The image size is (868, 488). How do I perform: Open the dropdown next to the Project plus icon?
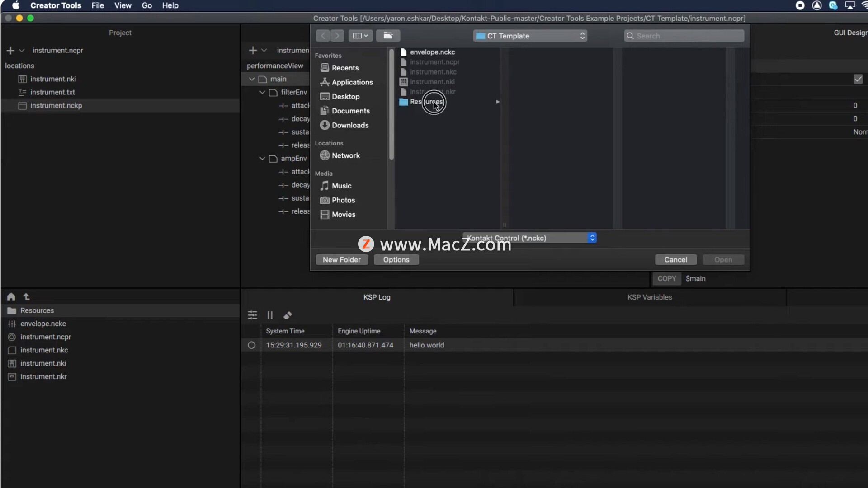pos(21,51)
